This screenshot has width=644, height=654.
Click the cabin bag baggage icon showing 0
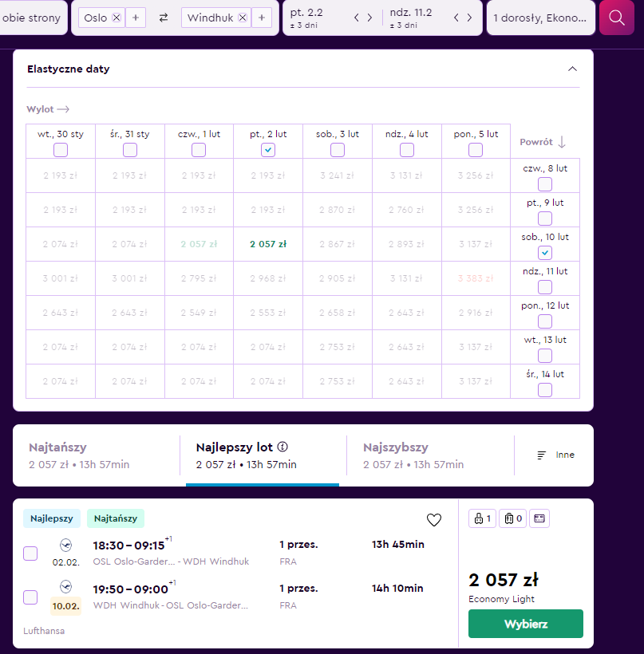(513, 518)
